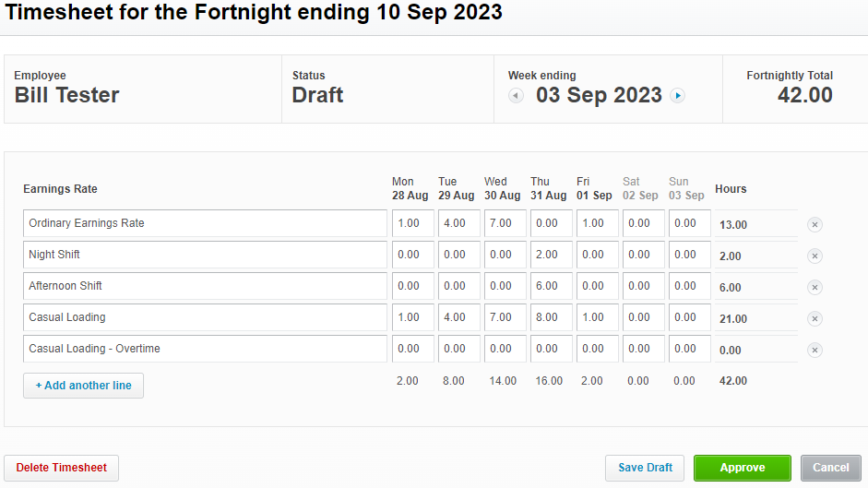Cancel editing the timesheet
This screenshot has height=488, width=868.
(831, 468)
